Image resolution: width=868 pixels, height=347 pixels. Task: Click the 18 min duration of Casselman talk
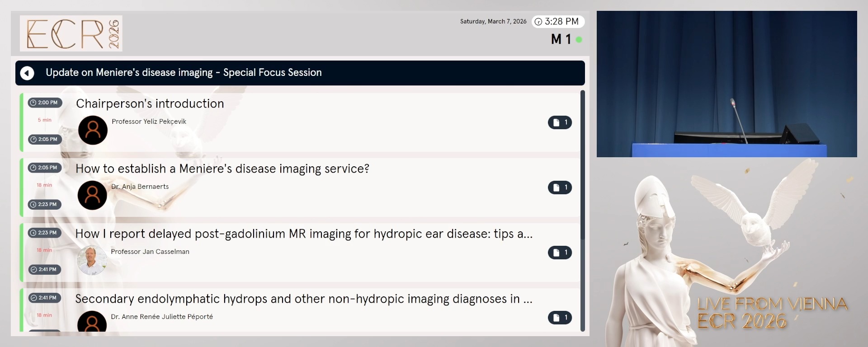44,250
